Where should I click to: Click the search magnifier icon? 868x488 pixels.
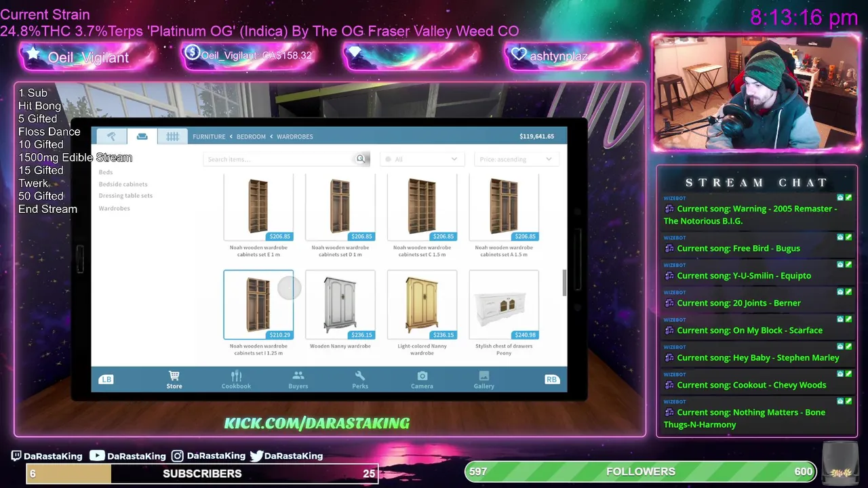click(361, 159)
